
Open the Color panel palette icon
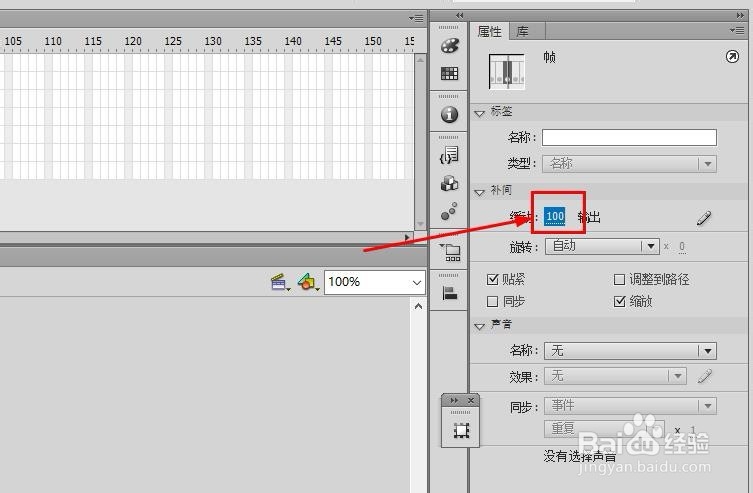449,47
